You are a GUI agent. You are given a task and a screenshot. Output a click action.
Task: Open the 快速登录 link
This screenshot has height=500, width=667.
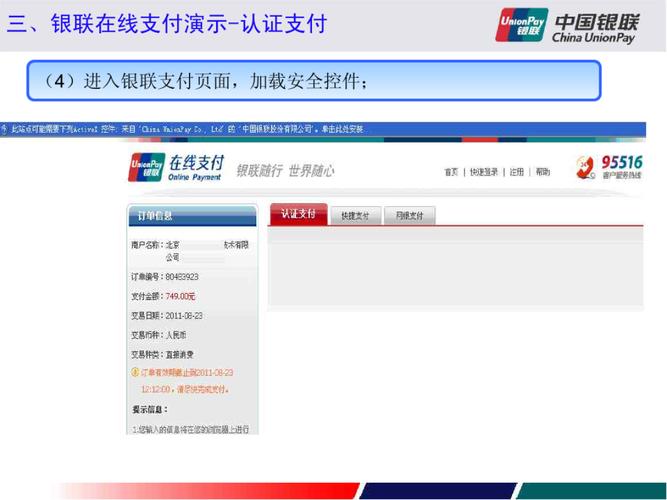click(x=484, y=172)
